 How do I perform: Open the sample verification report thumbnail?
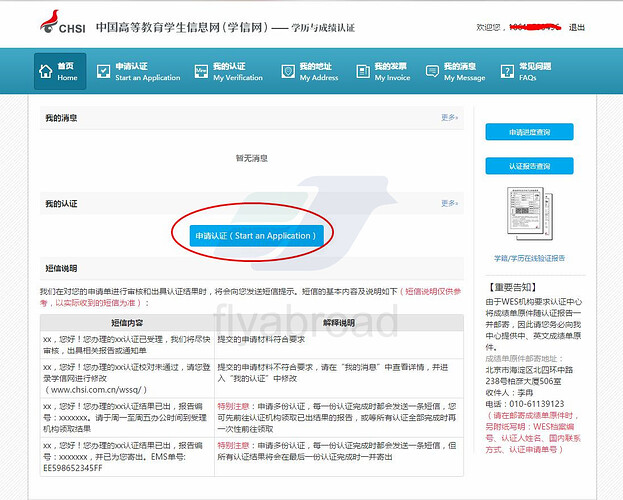[x=529, y=214]
